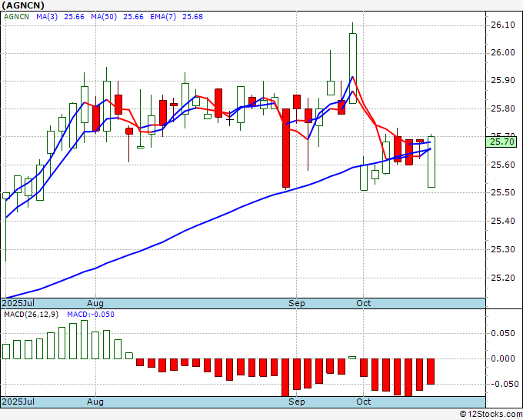Image resolution: width=523 pixels, height=420 pixels.
Task: Click the 26.00 price axis label
Action: click(503, 53)
